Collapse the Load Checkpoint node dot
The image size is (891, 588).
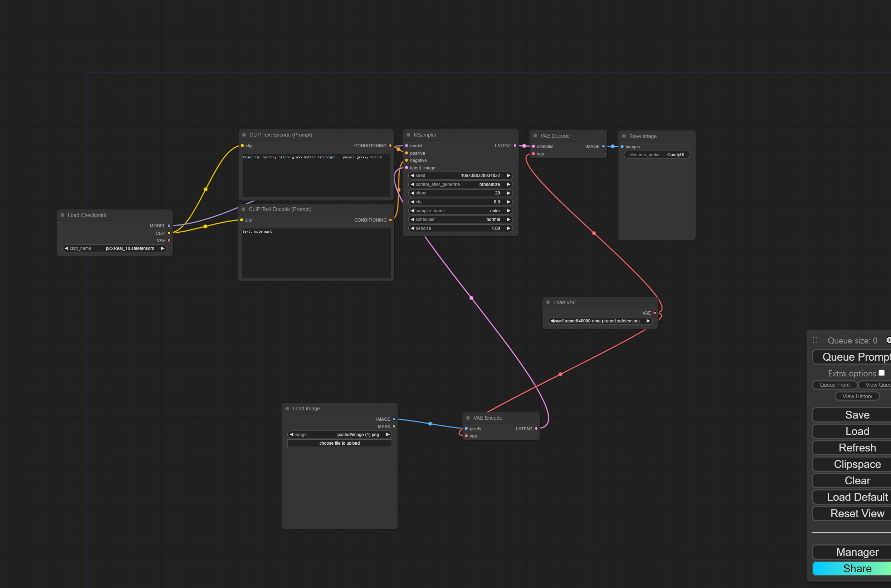(62, 215)
